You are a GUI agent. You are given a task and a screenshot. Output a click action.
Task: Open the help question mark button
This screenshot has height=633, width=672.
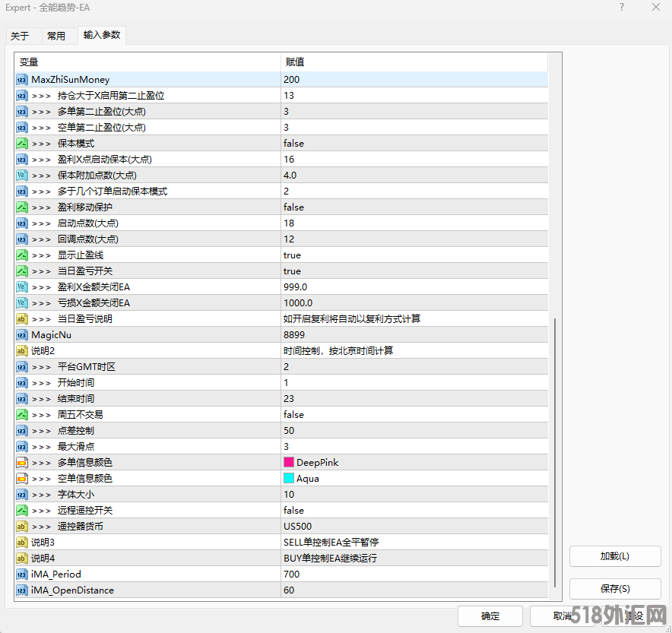click(622, 8)
